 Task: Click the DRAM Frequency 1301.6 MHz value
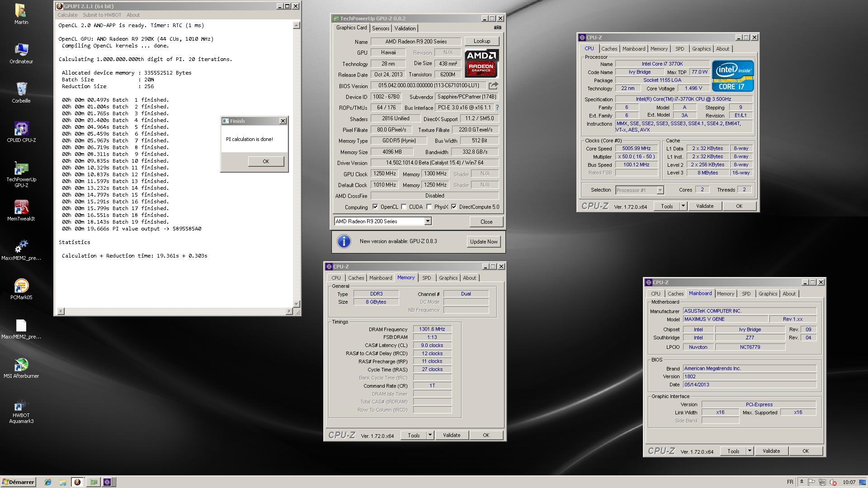432,329
